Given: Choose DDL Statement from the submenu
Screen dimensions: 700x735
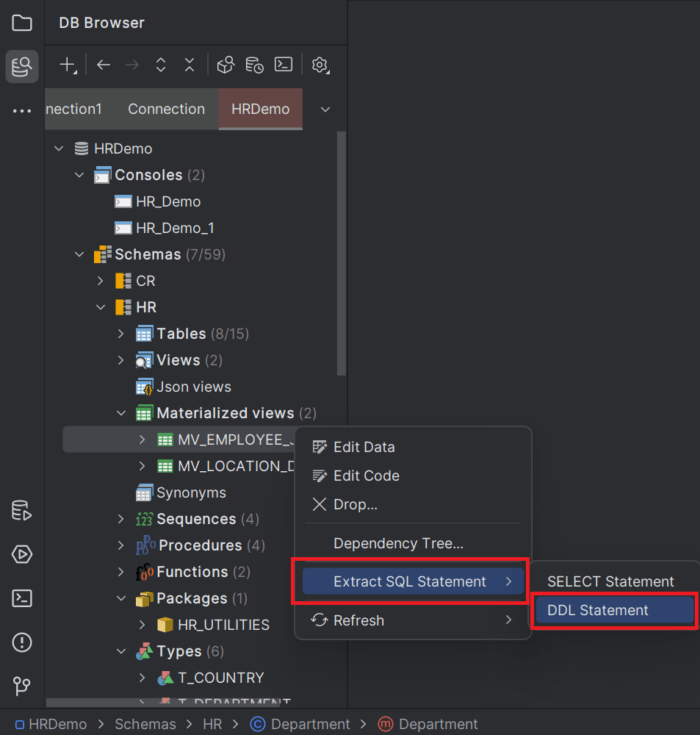Looking at the screenshot, I should point(614,610).
